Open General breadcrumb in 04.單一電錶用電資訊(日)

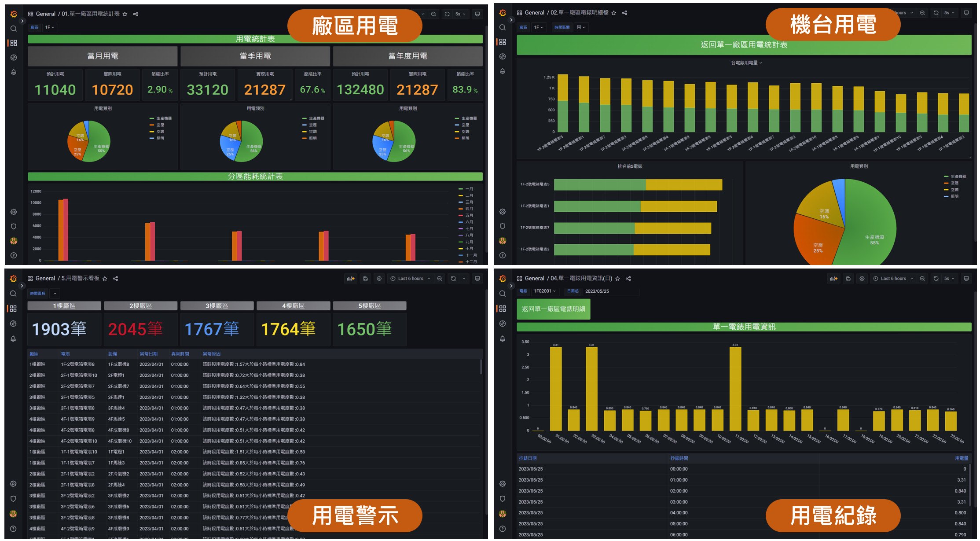tap(535, 279)
